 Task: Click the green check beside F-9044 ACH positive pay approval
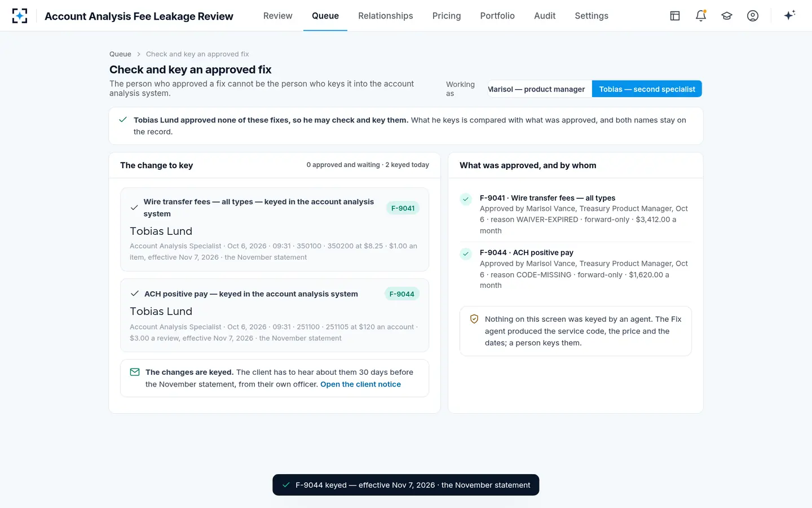click(x=466, y=253)
